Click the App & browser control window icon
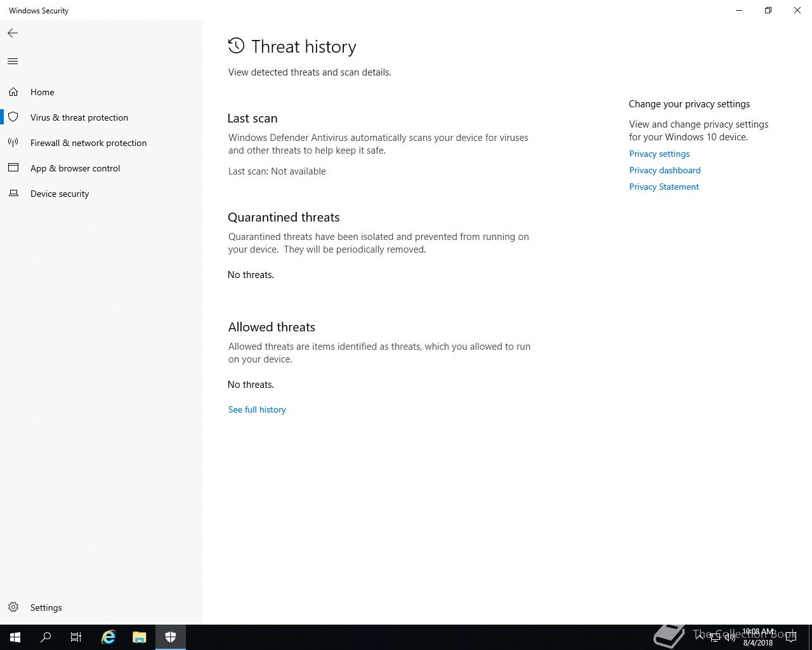This screenshot has width=812, height=650. click(x=13, y=168)
